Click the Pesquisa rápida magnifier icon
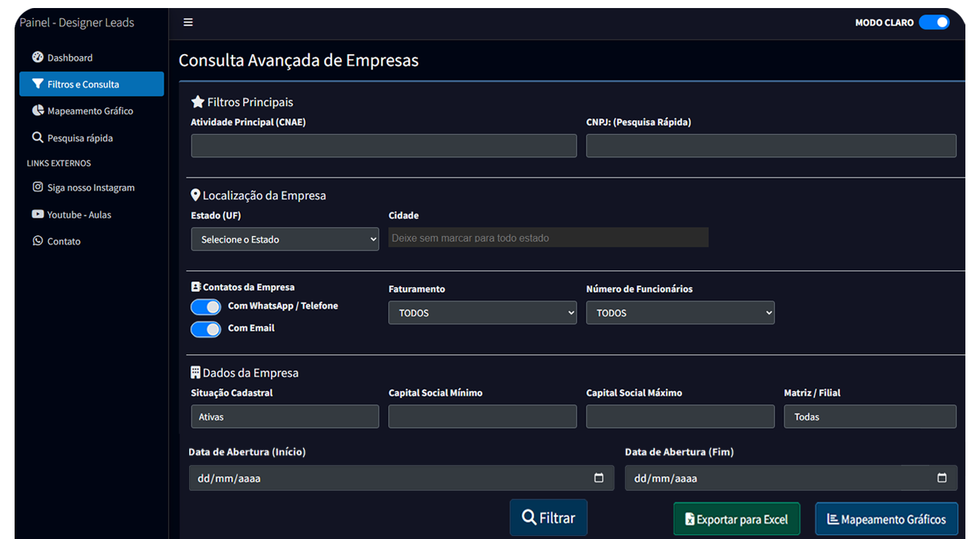The height and width of the screenshot is (539, 980). point(37,137)
